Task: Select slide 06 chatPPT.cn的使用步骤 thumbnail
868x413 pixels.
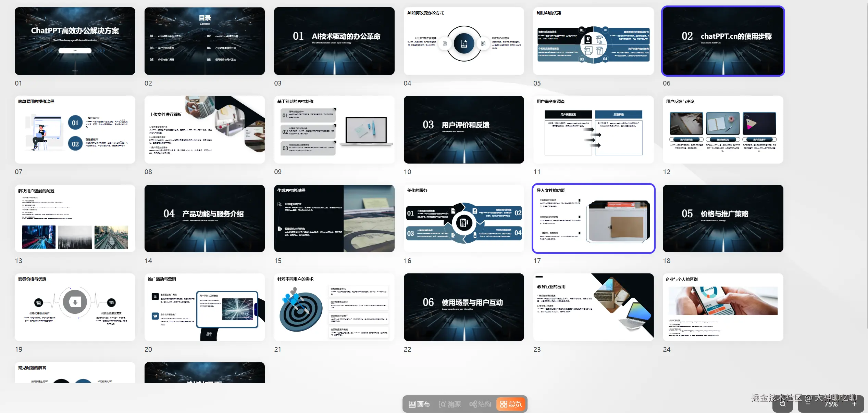Action: coord(723,41)
